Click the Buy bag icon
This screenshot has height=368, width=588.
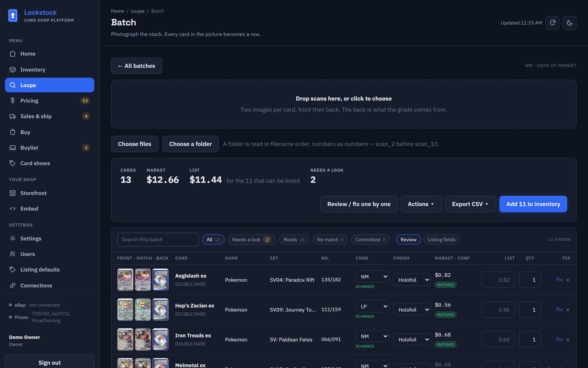pyautogui.click(x=12, y=132)
